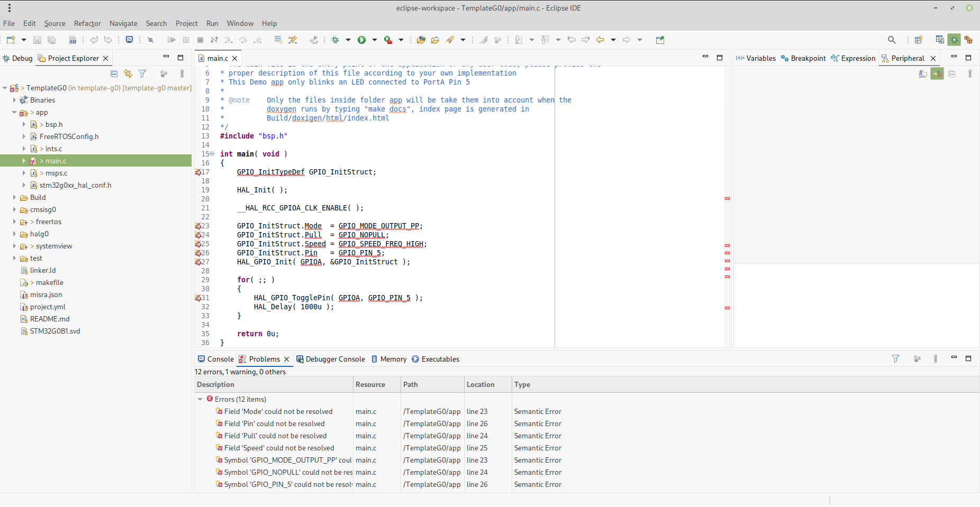Launch Debug with the bug icon
The height and width of the screenshot is (507, 980).
point(335,40)
